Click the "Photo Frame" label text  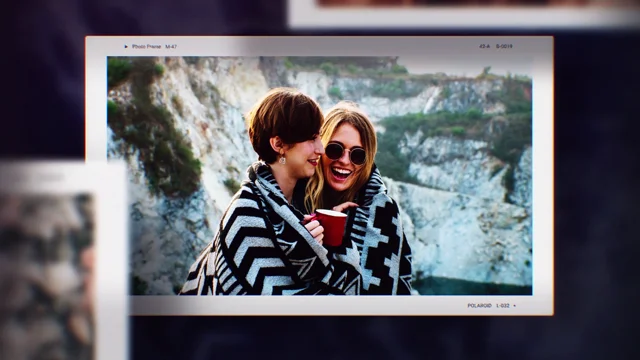coord(147,47)
